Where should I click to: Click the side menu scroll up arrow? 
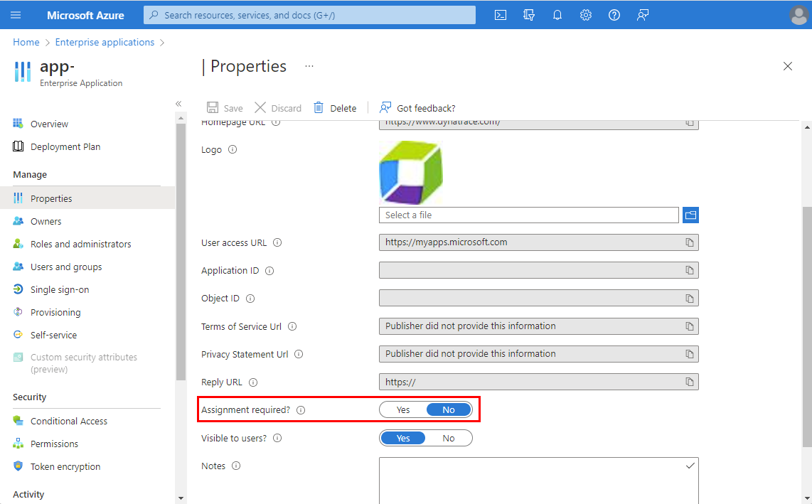(x=181, y=119)
